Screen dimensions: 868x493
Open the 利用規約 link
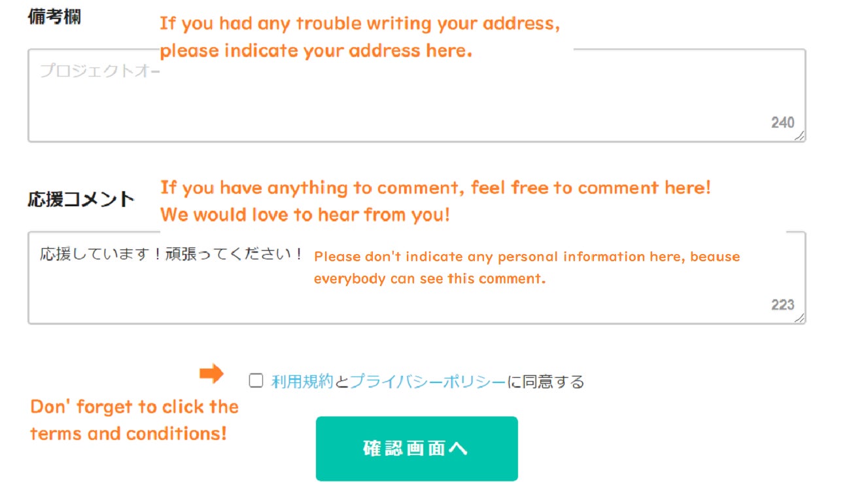pyautogui.click(x=302, y=382)
